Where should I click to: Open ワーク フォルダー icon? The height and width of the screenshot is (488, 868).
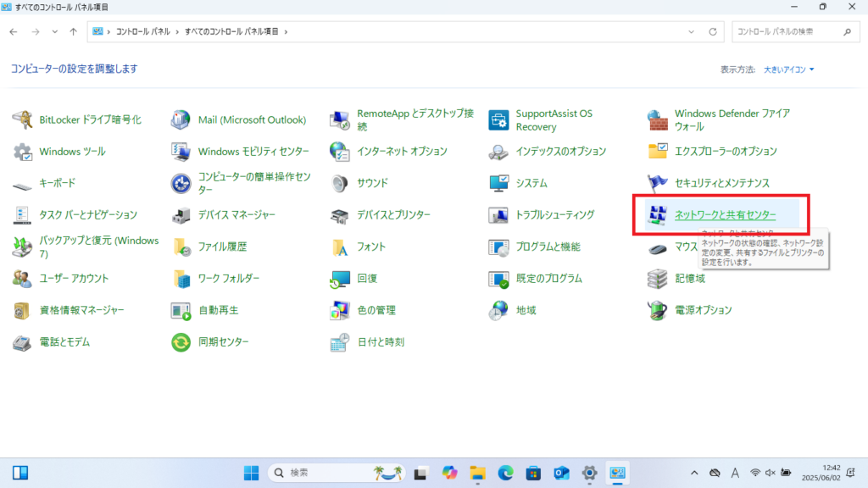coord(181,279)
